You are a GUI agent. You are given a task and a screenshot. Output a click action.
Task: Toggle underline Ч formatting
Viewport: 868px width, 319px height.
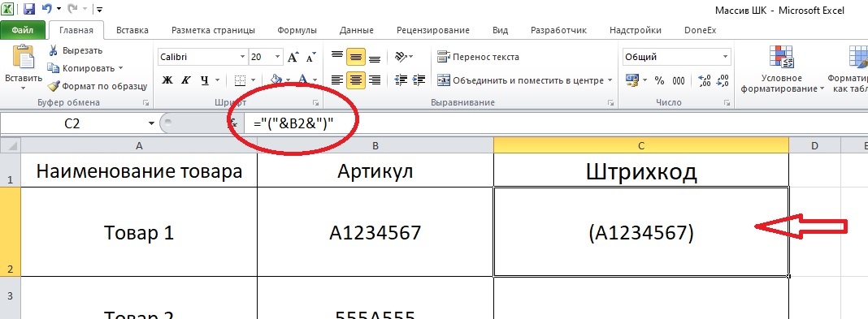click(205, 80)
